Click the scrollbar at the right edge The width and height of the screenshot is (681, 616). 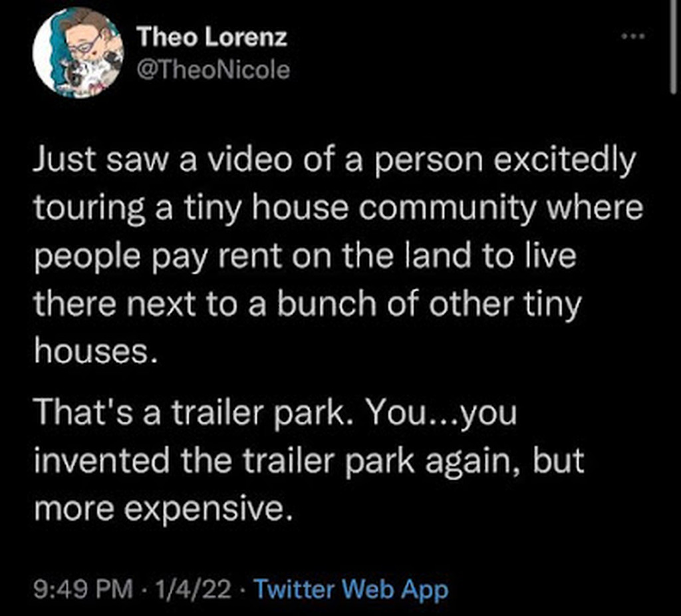click(x=674, y=47)
